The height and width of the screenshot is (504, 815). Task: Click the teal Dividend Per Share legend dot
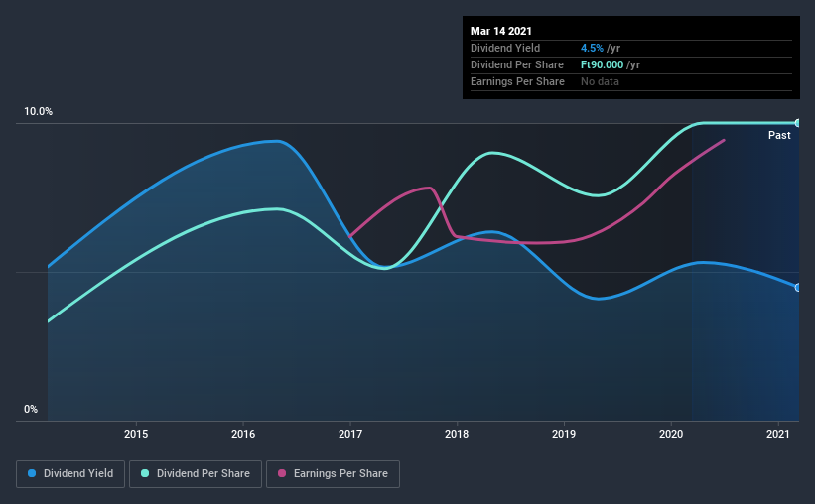coord(145,473)
